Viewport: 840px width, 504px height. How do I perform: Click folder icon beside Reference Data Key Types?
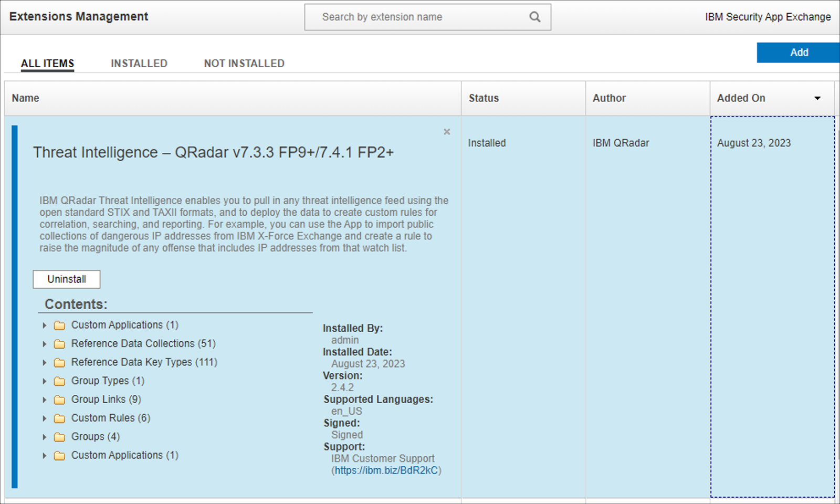[x=60, y=363]
